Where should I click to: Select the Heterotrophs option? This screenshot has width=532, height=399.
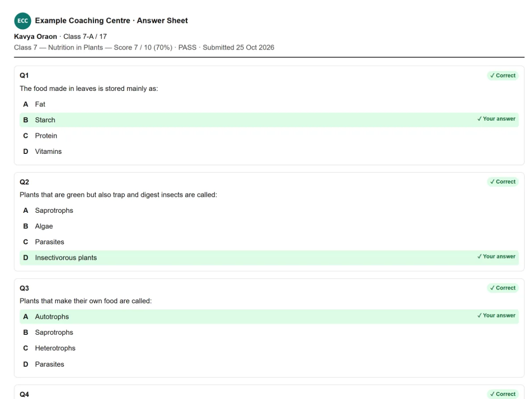269,348
